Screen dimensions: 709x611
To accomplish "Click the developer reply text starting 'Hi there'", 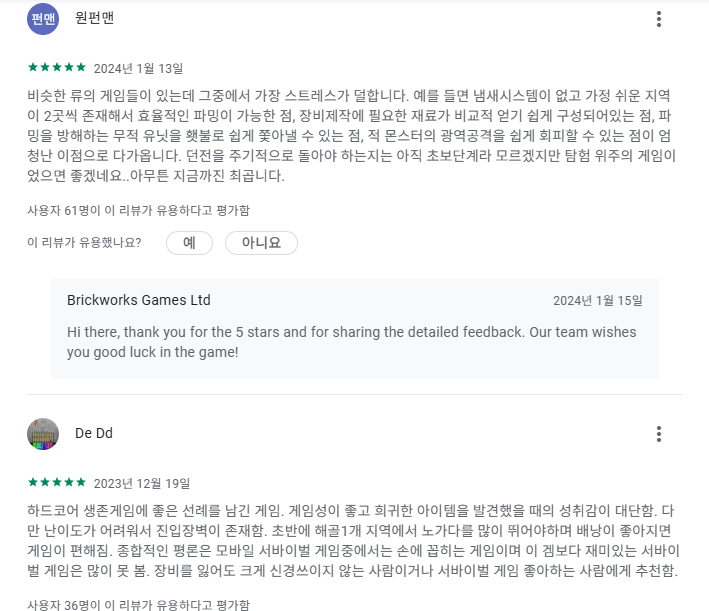I will 351,342.
